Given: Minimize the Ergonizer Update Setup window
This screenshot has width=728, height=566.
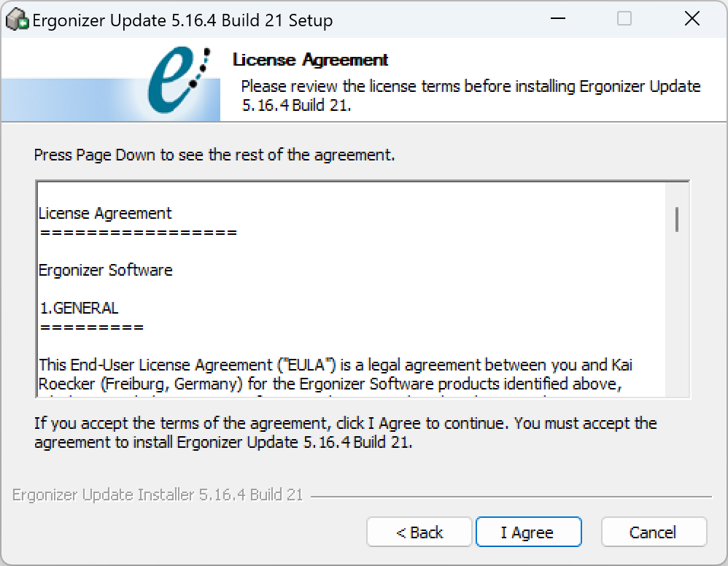Looking at the screenshot, I should [557, 19].
